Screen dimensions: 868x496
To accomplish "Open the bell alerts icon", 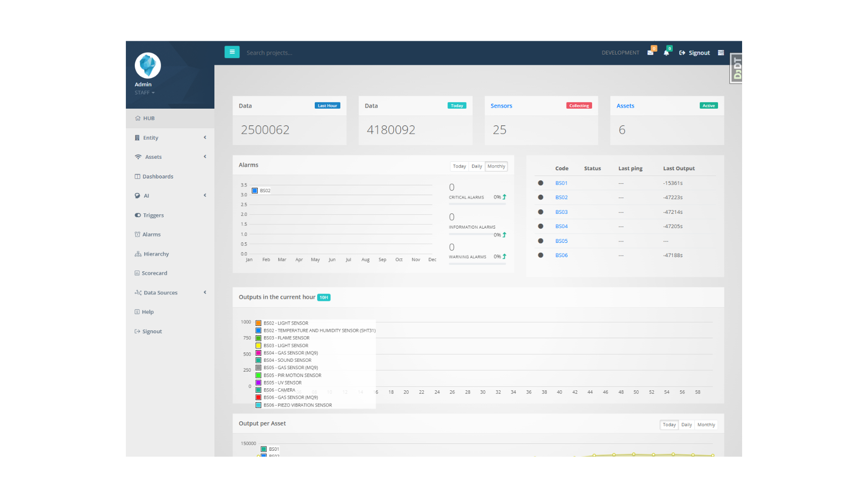I will click(666, 53).
